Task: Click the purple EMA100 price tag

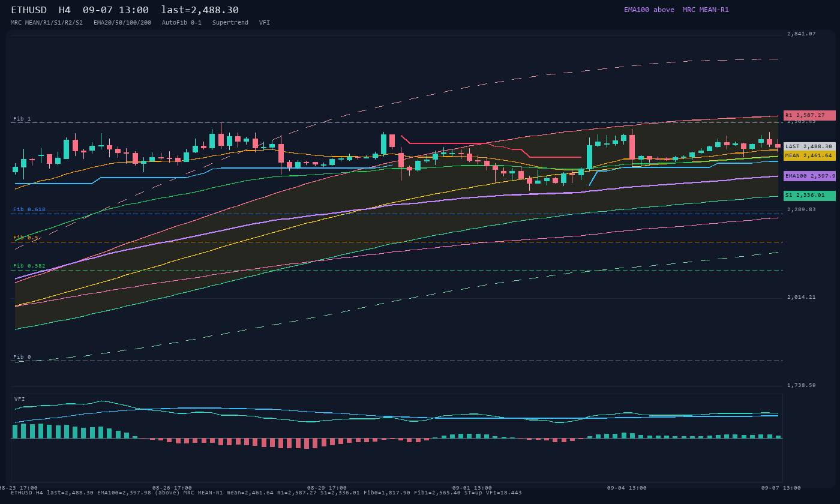Action: (x=809, y=176)
